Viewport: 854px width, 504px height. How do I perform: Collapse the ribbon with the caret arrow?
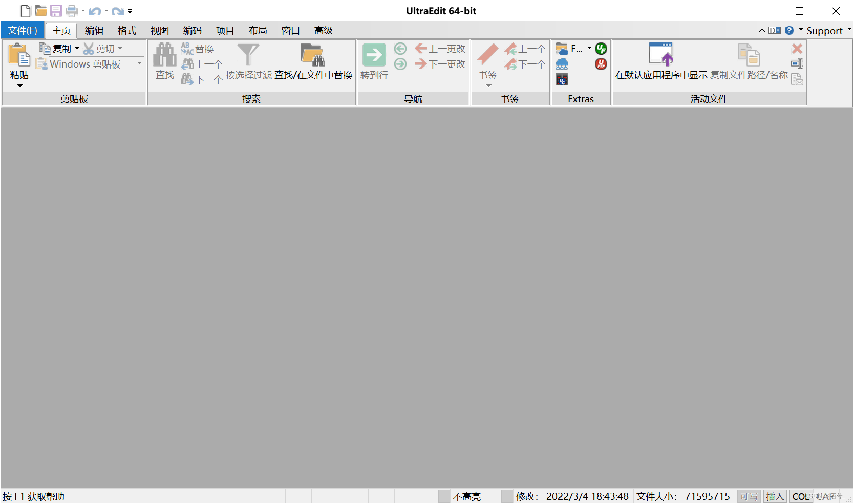(762, 30)
